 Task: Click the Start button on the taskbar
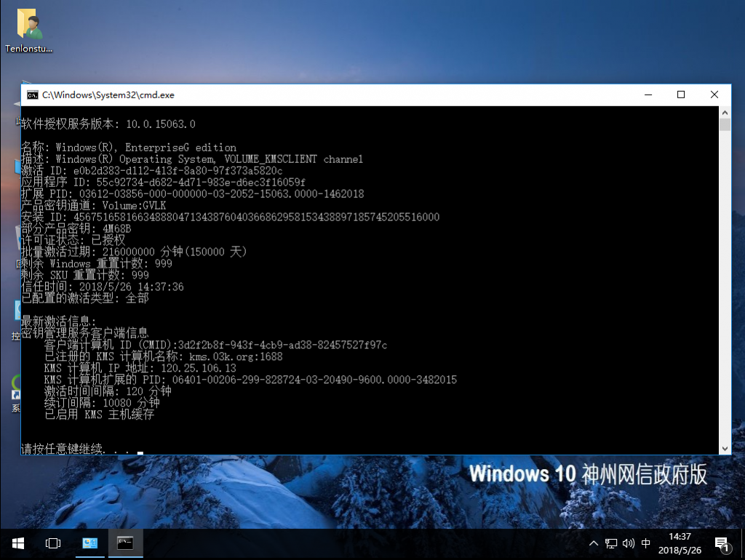point(17,543)
